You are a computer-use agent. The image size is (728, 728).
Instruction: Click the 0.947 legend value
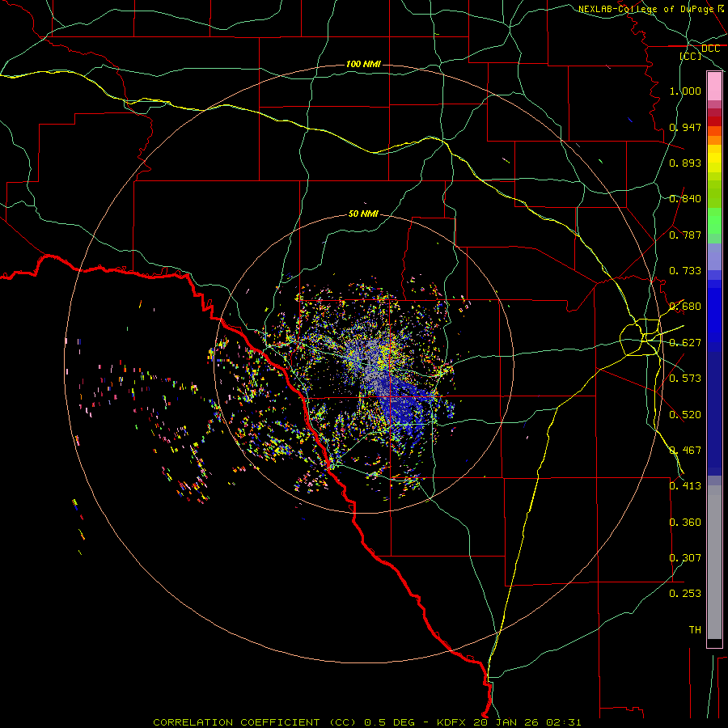(685, 127)
